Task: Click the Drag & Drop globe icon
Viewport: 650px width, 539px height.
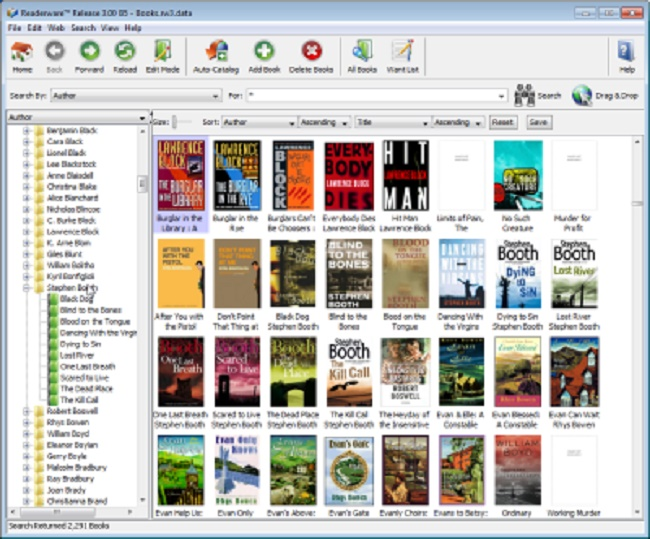Action: [582, 96]
